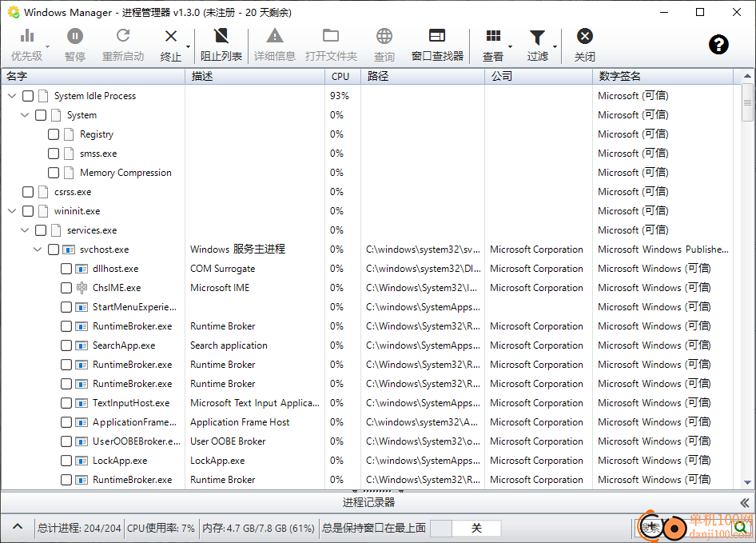The width and height of the screenshot is (756, 543).
Task: Check the wininit.exe checkbox
Action: [28, 211]
